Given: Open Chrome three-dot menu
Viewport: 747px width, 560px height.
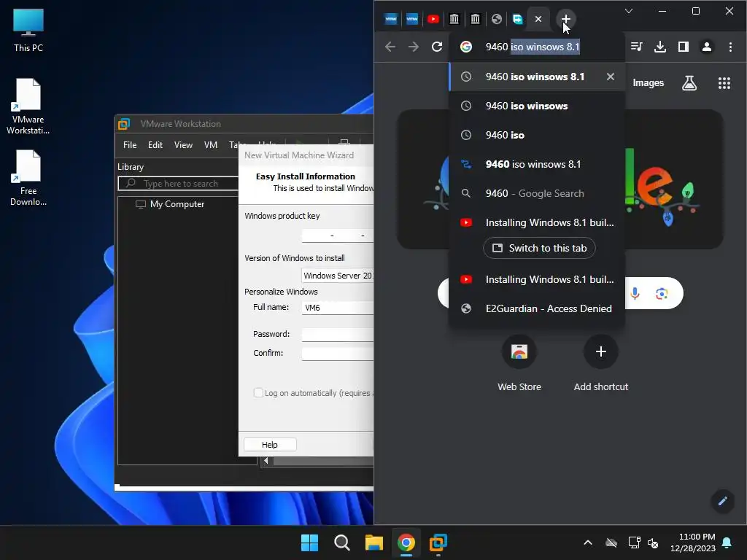Looking at the screenshot, I should (730, 47).
